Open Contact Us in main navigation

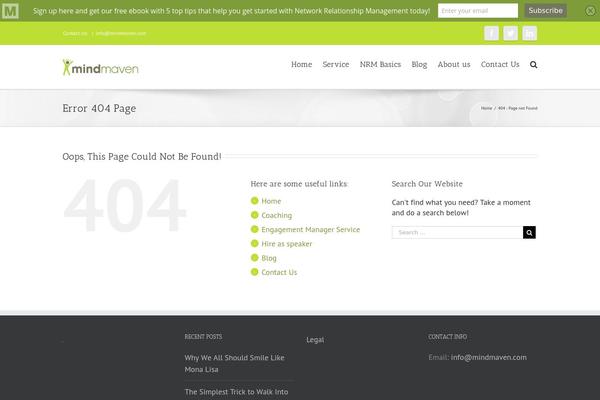point(500,64)
